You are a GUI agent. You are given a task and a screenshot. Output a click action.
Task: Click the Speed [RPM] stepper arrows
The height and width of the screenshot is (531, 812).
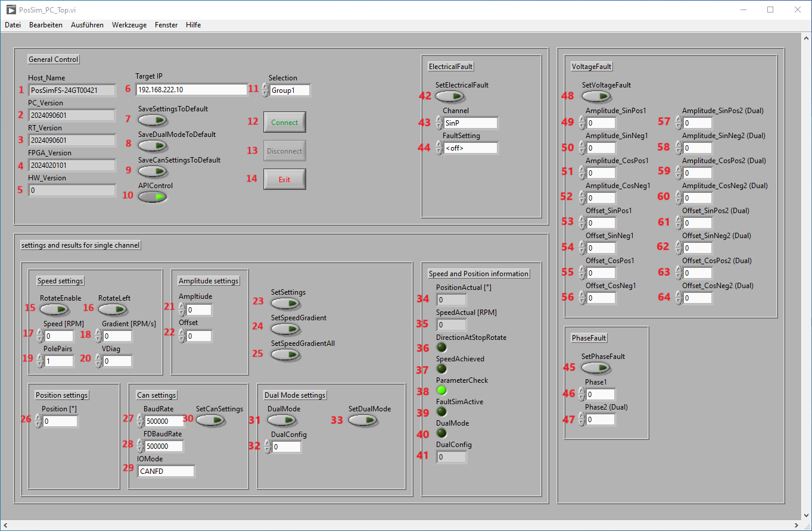pos(40,336)
